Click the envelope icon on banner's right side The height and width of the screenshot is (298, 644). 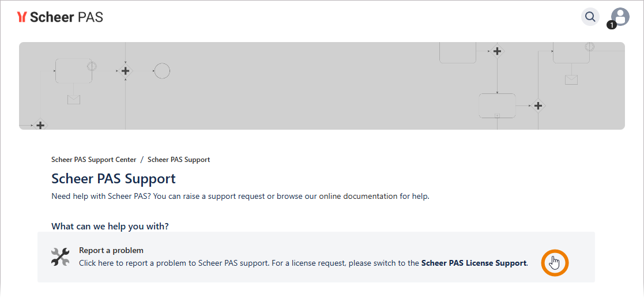pos(571,80)
